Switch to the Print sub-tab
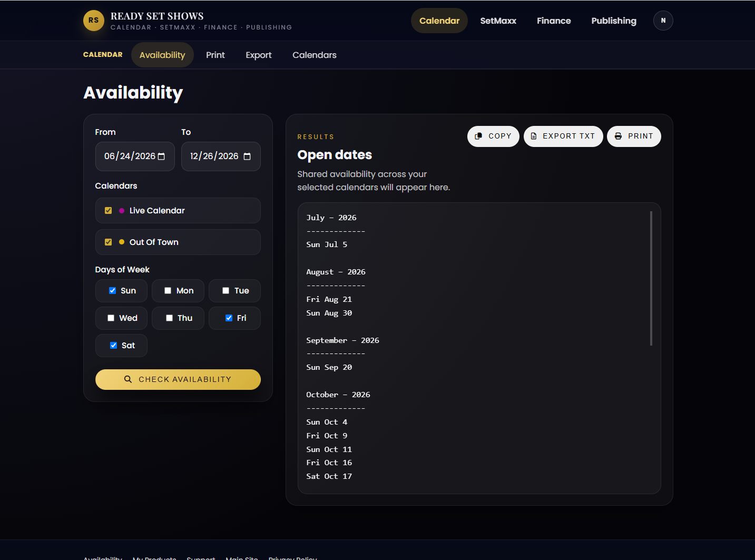This screenshot has height=560, width=755. coord(215,55)
